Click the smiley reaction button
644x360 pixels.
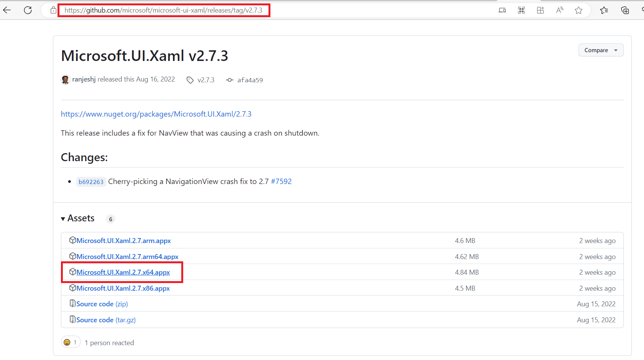click(x=70, y=342)
